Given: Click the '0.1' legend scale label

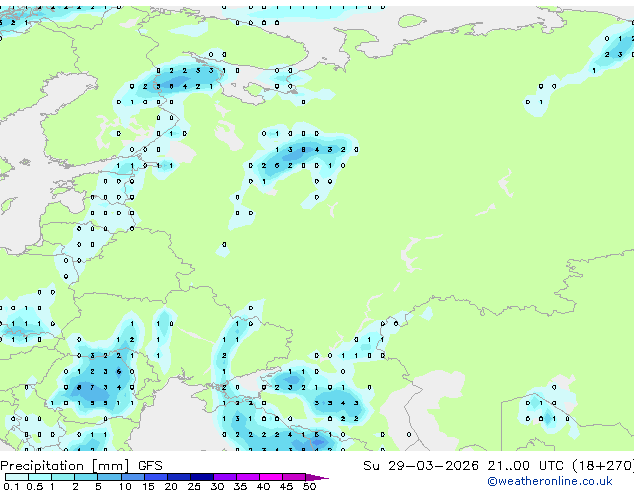Looking at the screenshot, I should [x=11, y=486].
